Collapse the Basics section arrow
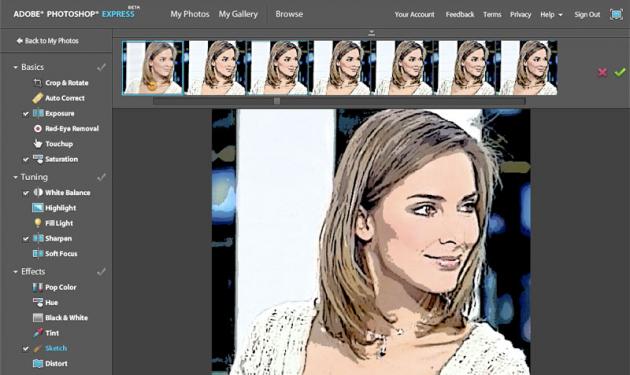The width and height of the screenshot is (630, 375). (15, 67)
